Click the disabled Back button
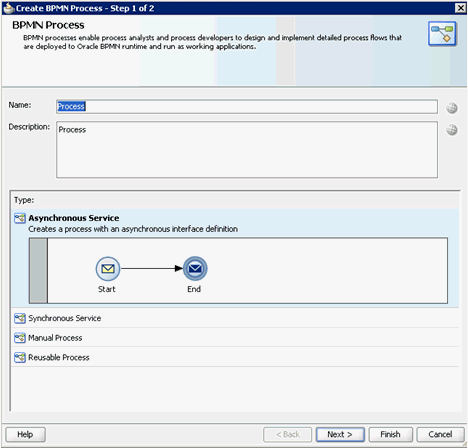The width and height of the screenshot is (468, 448). (288, 434)
